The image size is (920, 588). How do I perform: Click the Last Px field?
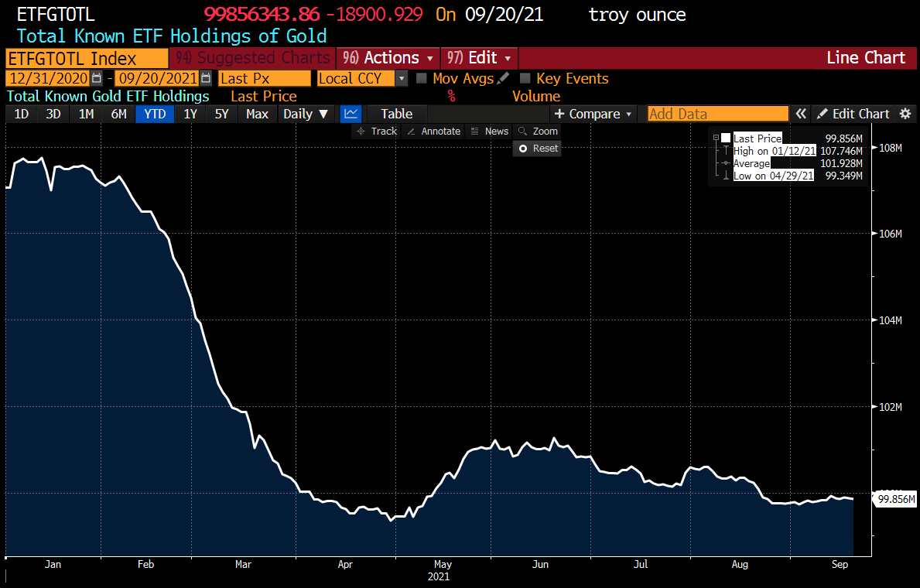[265, 78]
